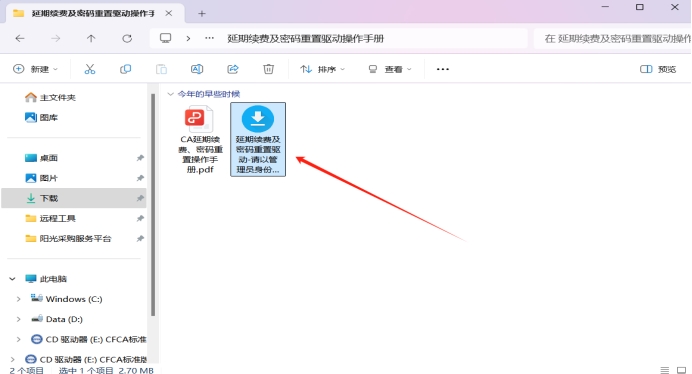Click the Rename icon in toolbar

[x=197, y=69]
